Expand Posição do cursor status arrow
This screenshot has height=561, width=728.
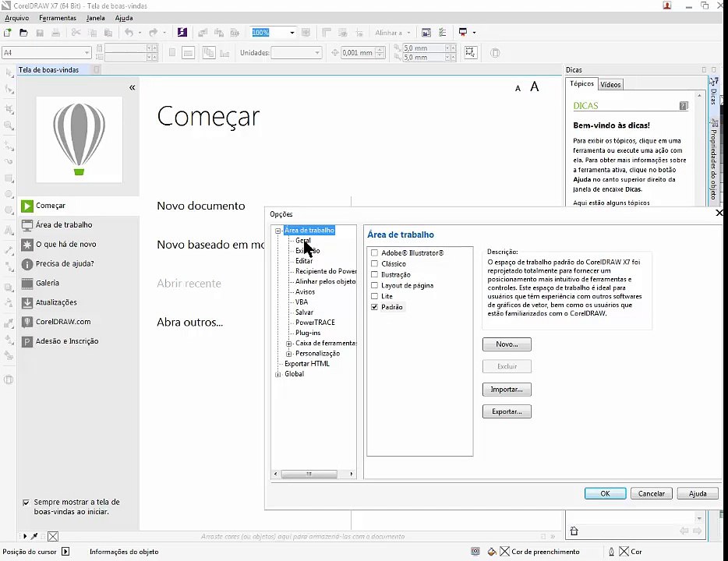tap(65, 552)
